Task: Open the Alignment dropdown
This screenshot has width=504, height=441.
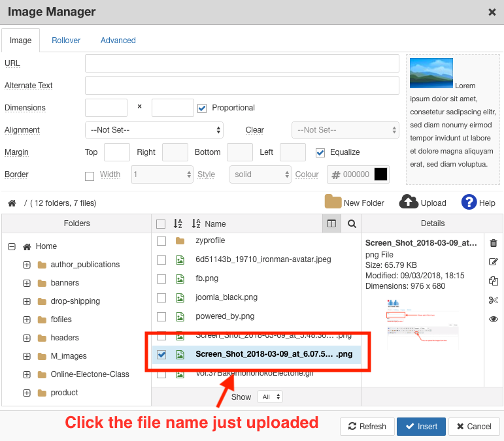Action: click(x=154, y=130)
